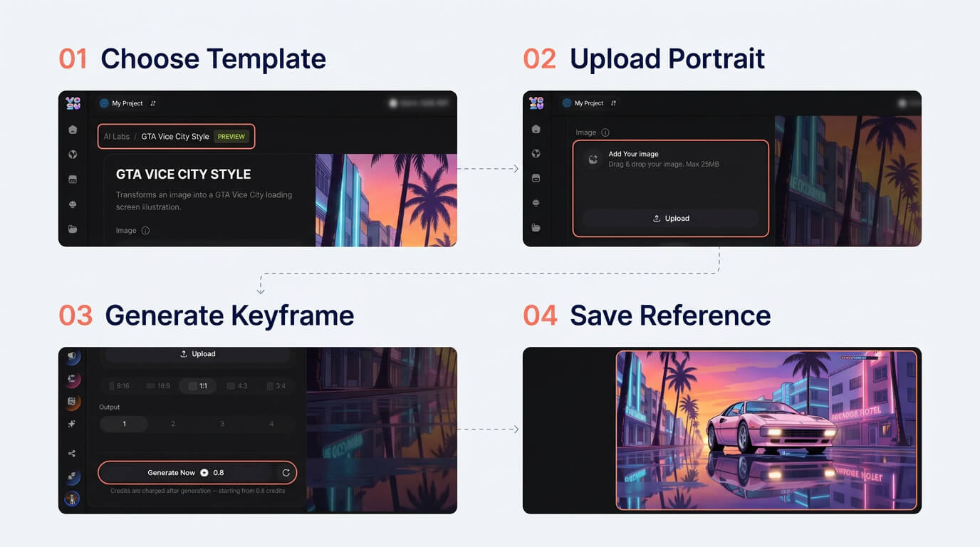This screenshot has height=547, width=980.
Task: Set Output count to 1
Action: click(124, 424)
